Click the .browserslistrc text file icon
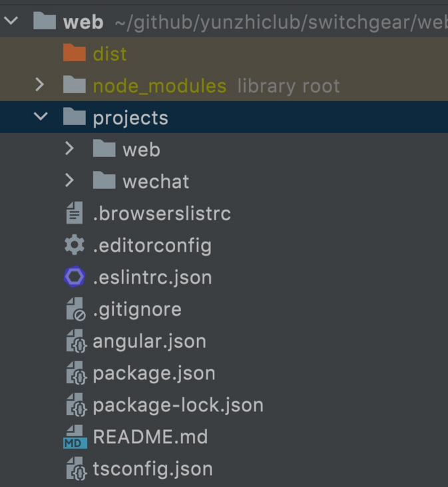Image resolution: width=448 pixels, height=487 pixels. click(75, 214)
